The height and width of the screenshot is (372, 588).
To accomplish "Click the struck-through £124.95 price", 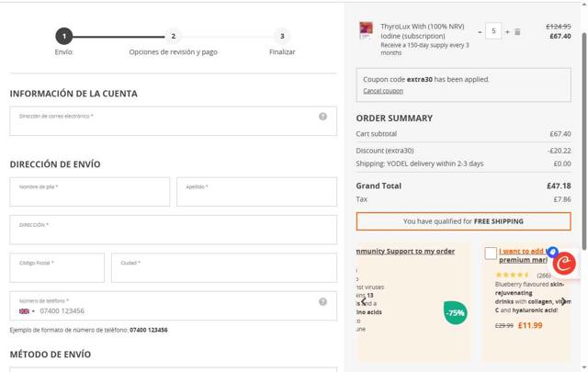I will click(x=559, y=27).
